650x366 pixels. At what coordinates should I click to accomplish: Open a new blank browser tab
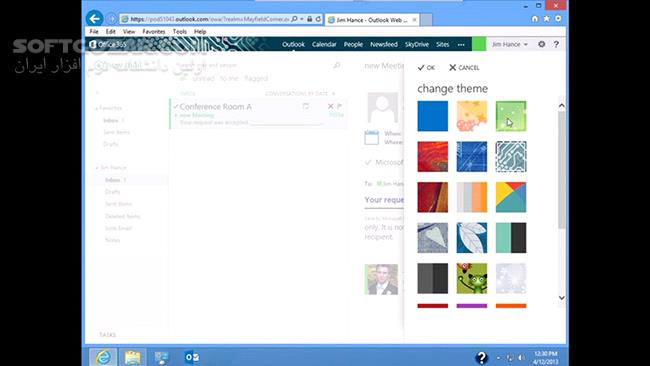coord(427,19)
